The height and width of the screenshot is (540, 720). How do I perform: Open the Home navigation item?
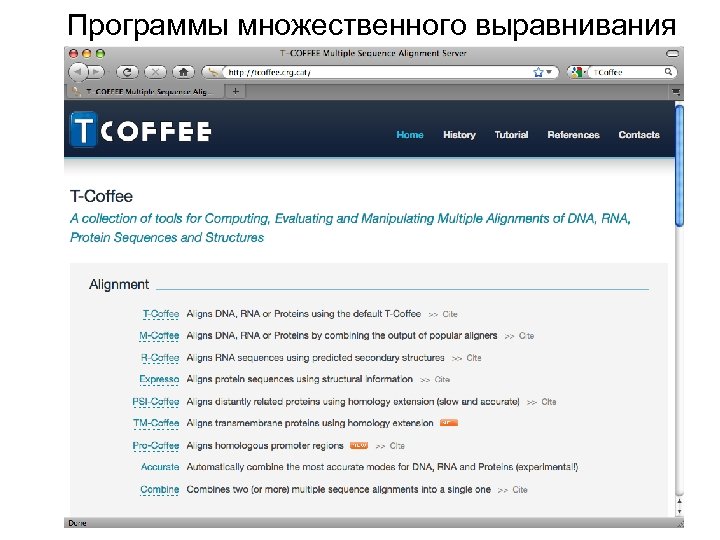[x=410, y=135]
